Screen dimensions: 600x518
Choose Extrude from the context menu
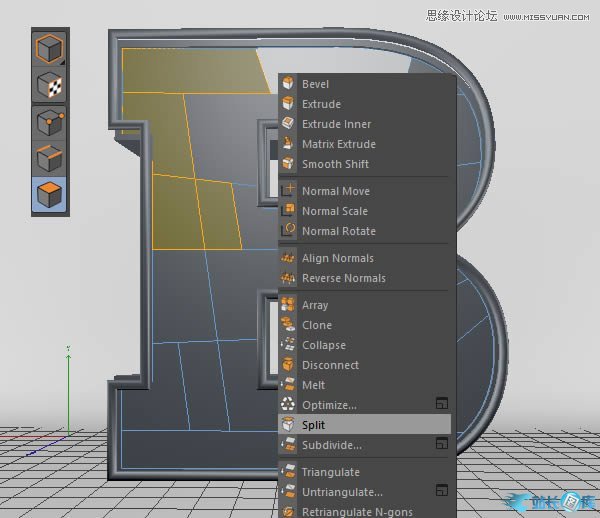321,104
